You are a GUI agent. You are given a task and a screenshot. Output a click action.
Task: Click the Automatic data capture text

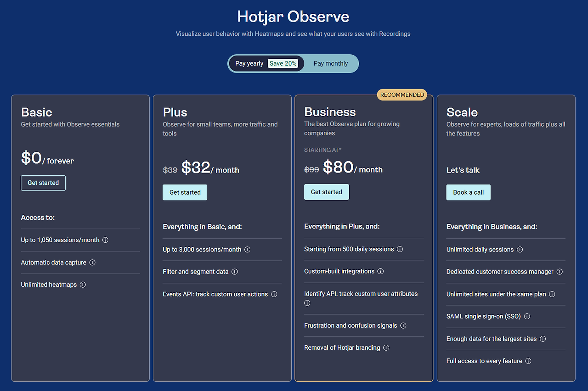(54, 263)
